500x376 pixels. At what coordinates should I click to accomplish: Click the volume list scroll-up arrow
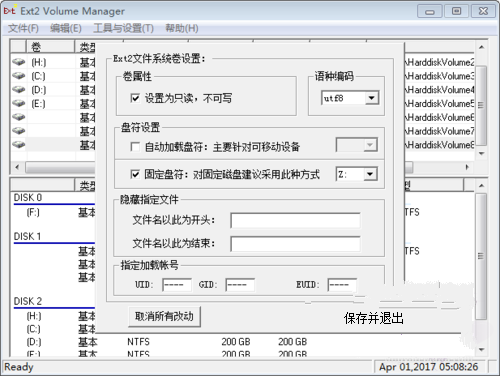pos(481,47)
